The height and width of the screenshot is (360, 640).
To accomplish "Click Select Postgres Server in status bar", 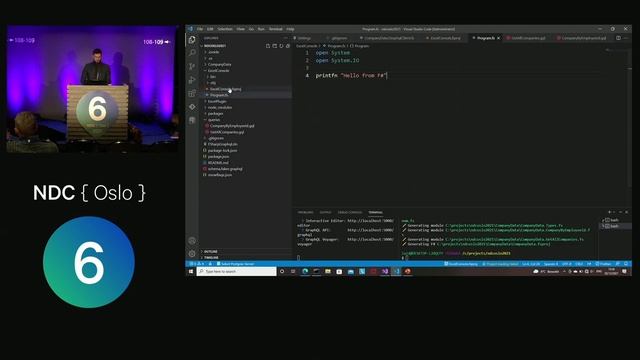I will coord(236,264).
